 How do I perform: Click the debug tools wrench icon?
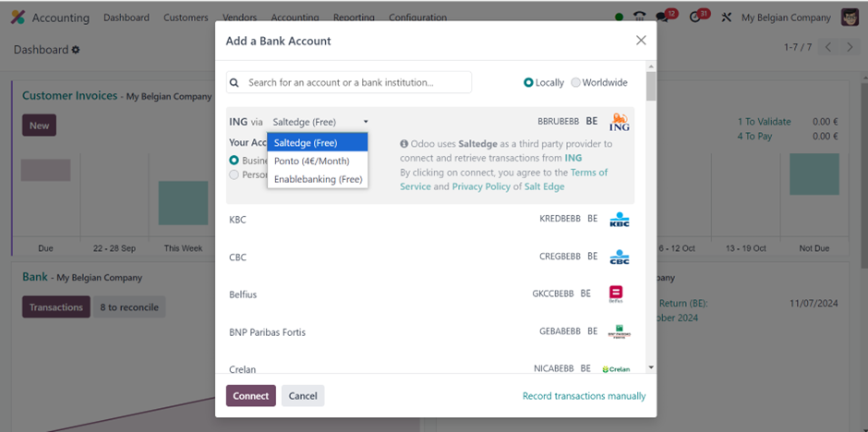click(x=727, y=18)
